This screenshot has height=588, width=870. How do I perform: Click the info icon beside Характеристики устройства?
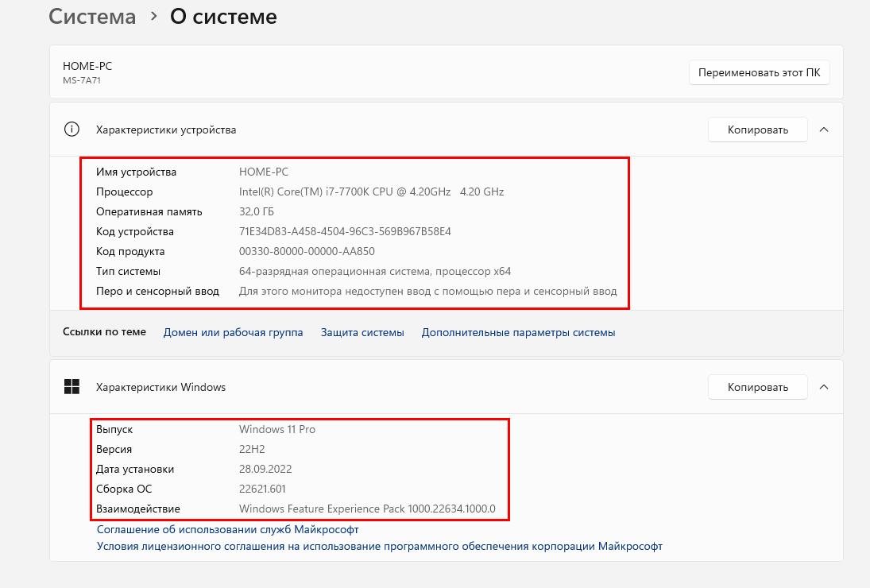pos(72,130)
